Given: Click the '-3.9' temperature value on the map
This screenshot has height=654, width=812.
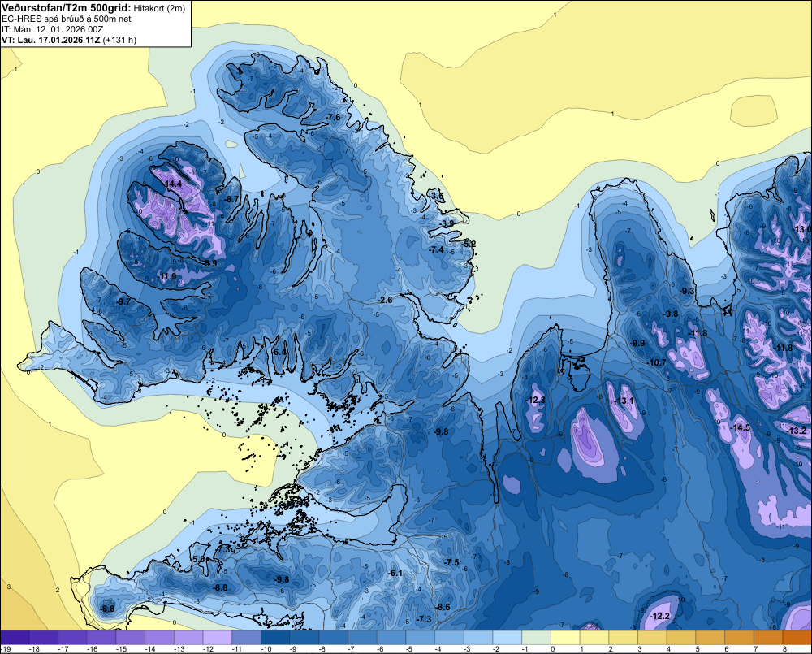Looking at the screenshot, I should click(447, 223).
